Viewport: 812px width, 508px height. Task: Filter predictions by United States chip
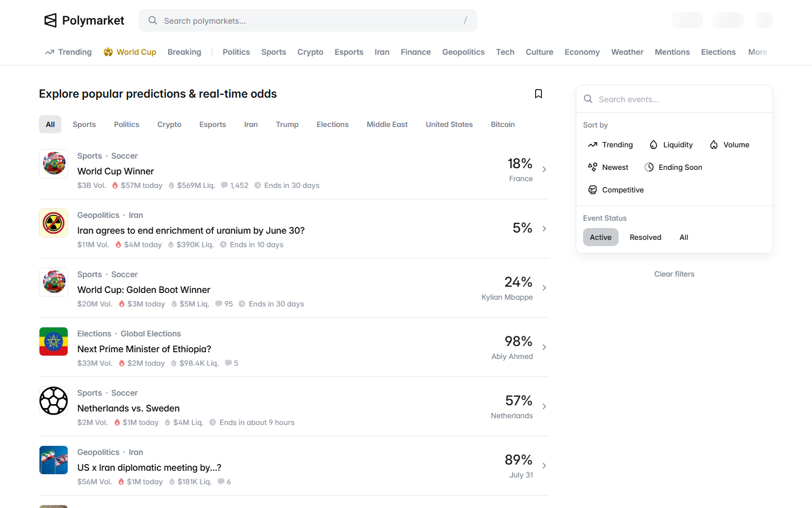[x=449, y=124]
